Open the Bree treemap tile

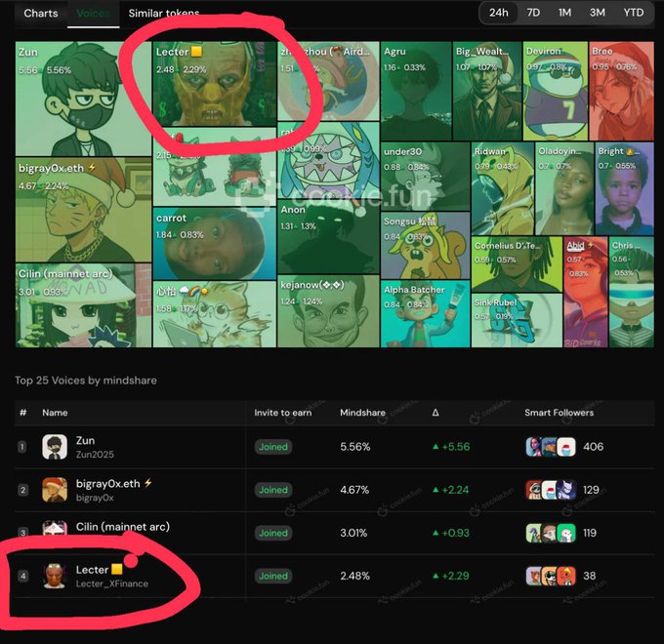[x=622, y=91]
